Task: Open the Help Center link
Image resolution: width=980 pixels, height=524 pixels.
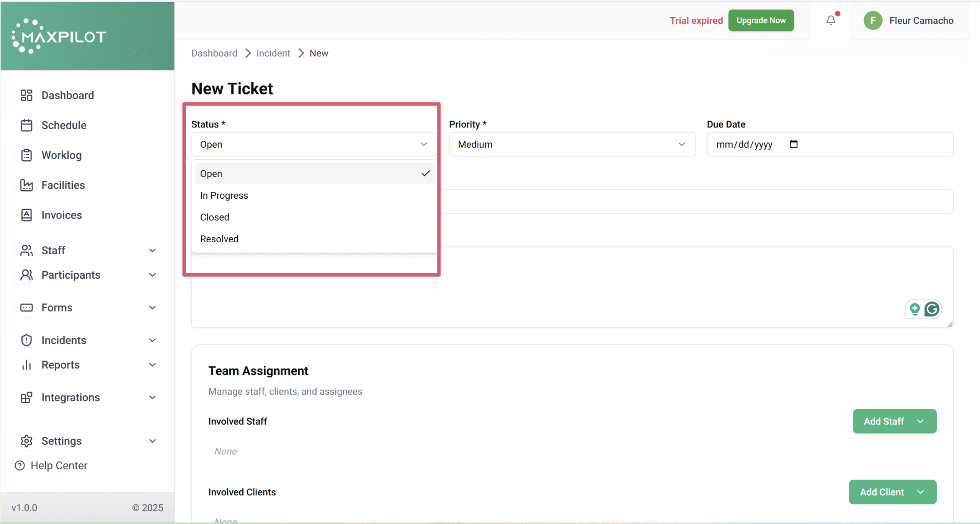Action: pos(59,465)
